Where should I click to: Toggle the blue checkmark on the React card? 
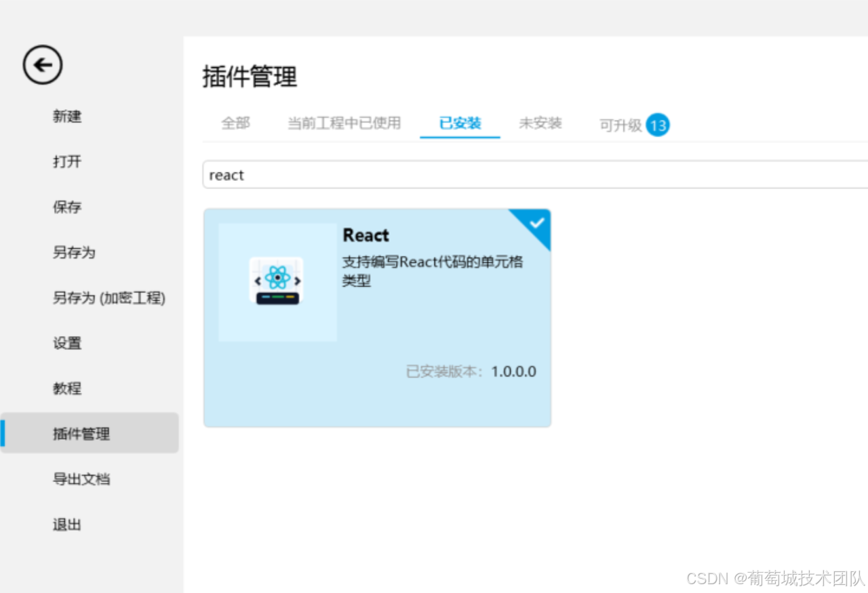tap(536, 223)
